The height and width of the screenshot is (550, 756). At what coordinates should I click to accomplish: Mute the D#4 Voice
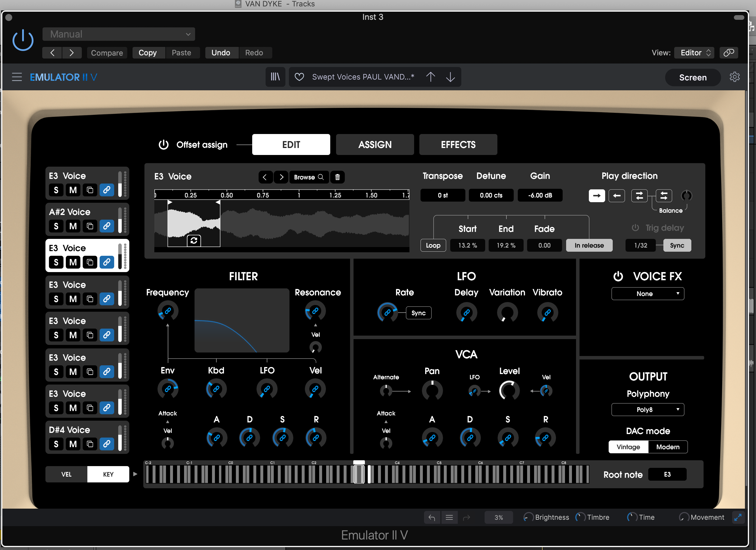[x=73, y=444]
